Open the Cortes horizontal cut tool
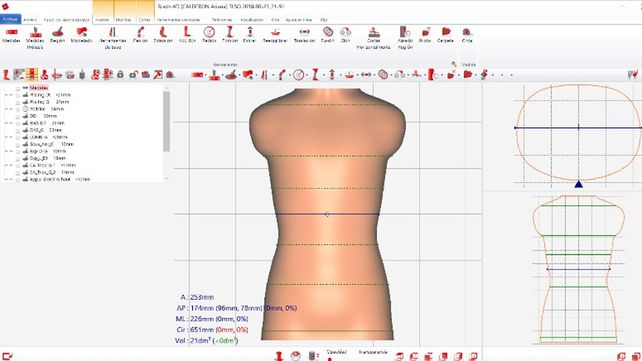Screen dimensions: 642x361 point(373,38)
